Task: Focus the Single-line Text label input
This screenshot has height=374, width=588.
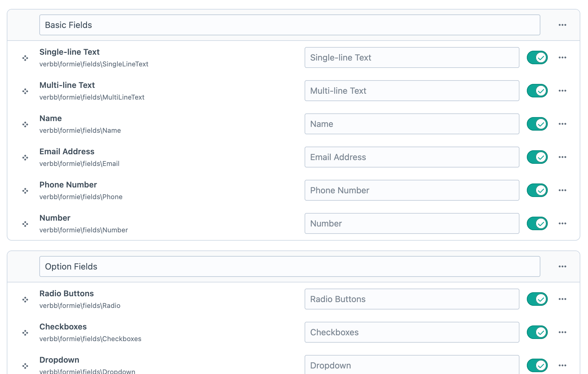Action: pyautogui.click(x=412, y=57)
